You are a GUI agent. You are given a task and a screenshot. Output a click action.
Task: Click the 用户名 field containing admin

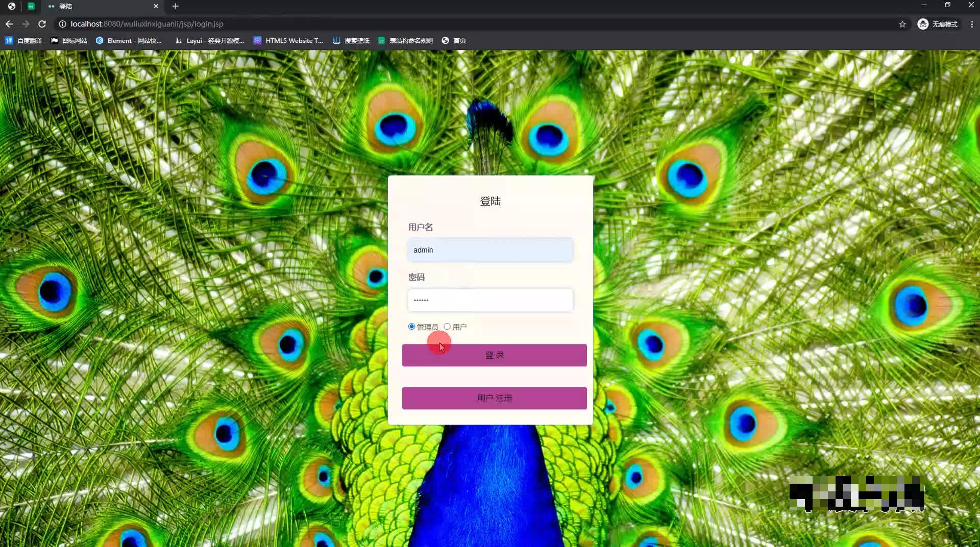(x=490, y=250)
